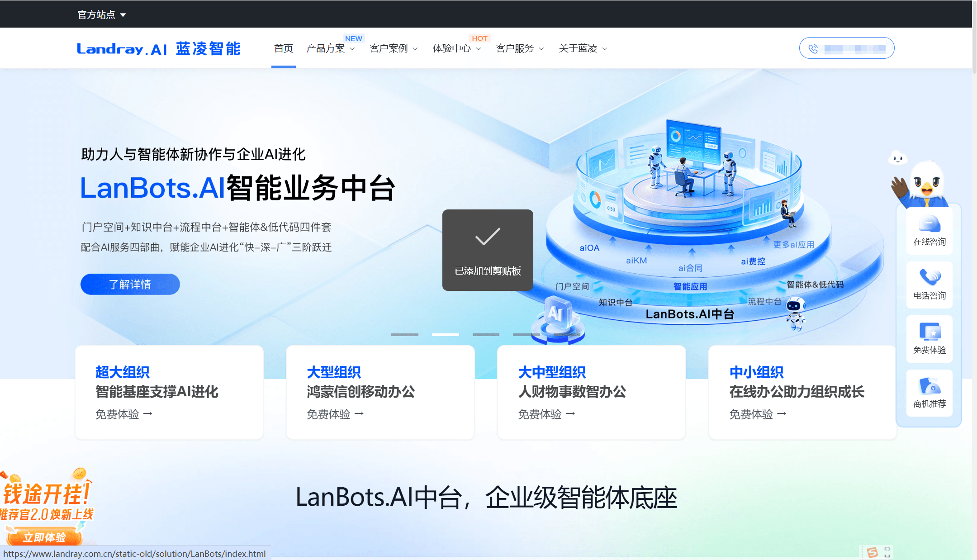Viewport: 977px width, 560px height.
Task: Click the orange 立即体验 promo button
Action: tap(44, 537)
